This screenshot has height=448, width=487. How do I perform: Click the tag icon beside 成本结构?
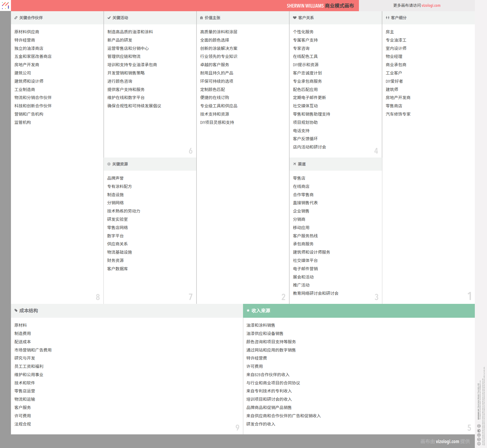tap(16, 310)
